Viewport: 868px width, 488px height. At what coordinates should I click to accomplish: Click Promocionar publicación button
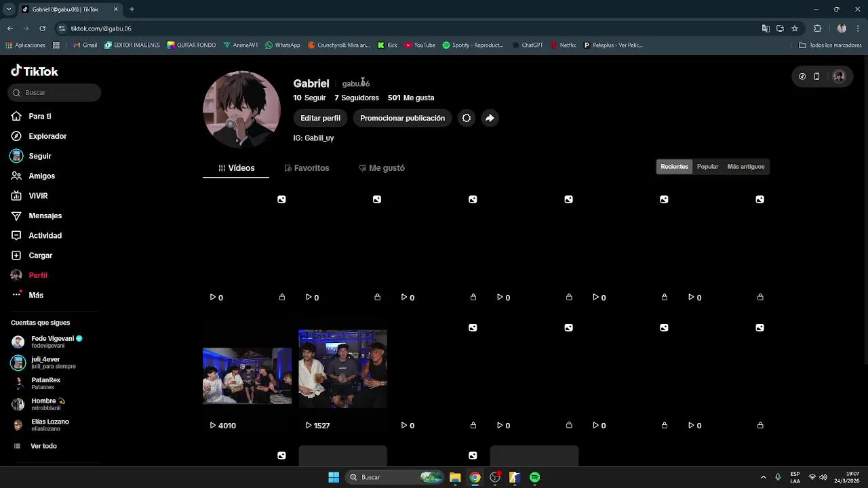click(x=402, y=118)
